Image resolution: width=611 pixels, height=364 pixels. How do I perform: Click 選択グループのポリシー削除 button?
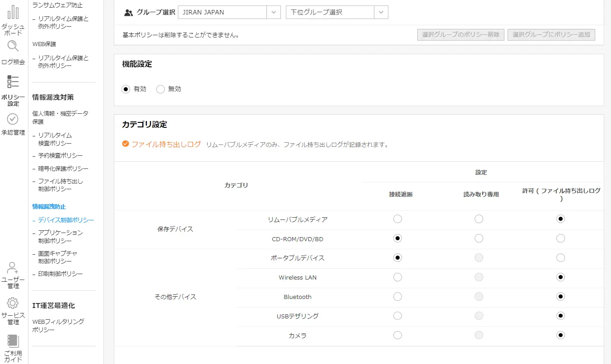pyautogui.click(x=461, y=35)
